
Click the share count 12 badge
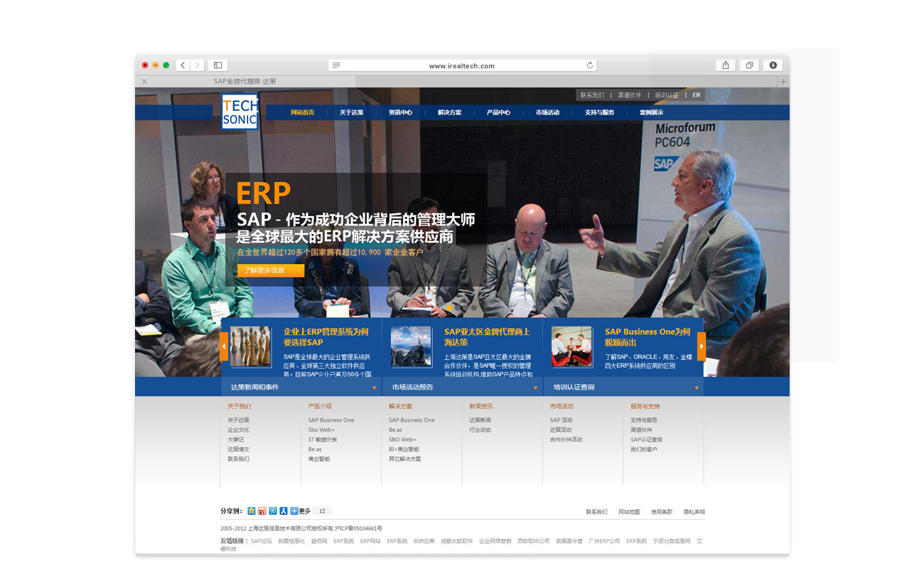click(x=322, y=511)
